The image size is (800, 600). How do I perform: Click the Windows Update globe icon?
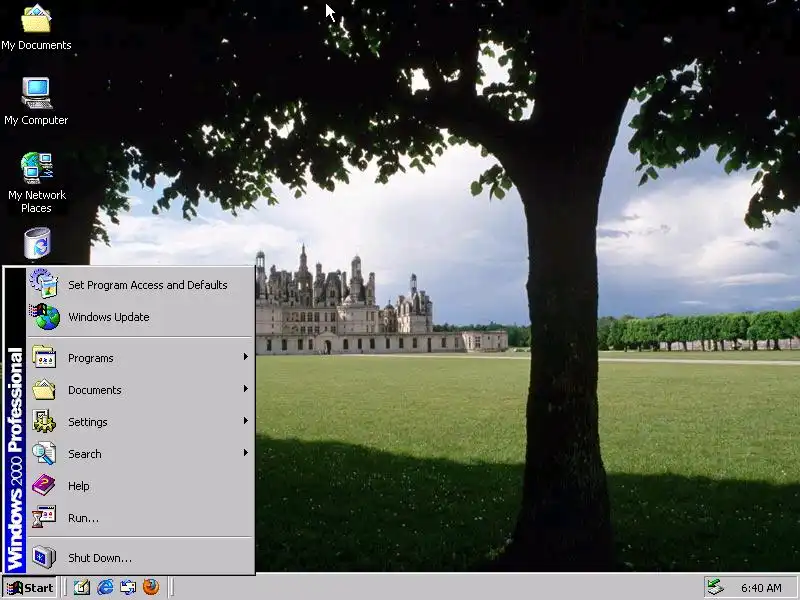45,316
